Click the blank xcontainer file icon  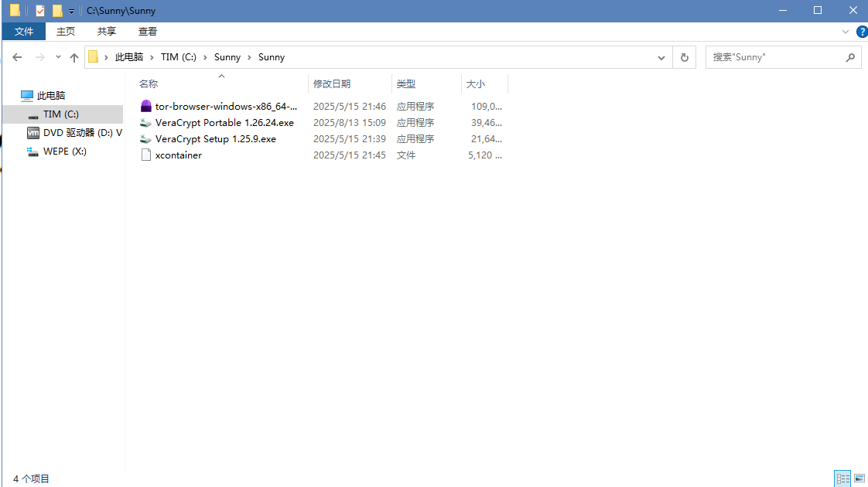145,155
